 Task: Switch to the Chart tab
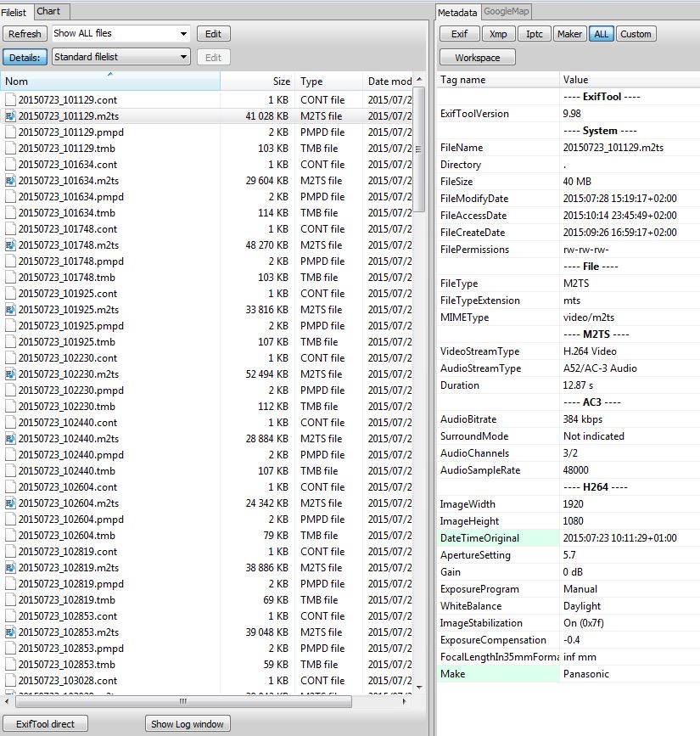pyautogui.click(x=49, y=11)
